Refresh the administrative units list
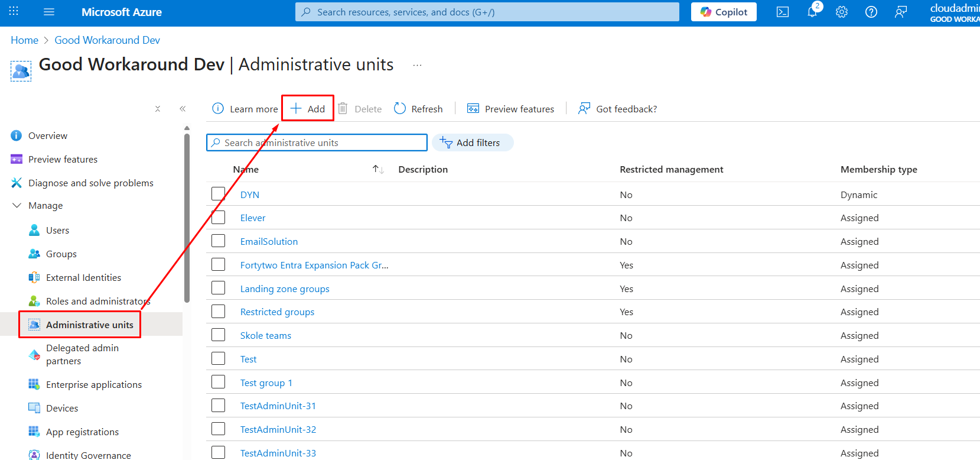The image size is (980, 460). pyautogui.click(x=418, y=109)
